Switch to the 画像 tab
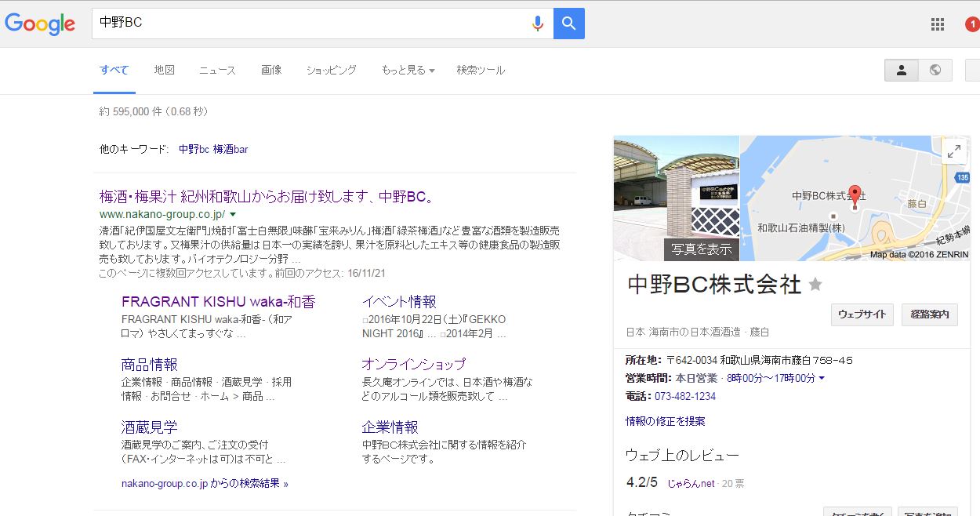Image resolution: width=980 pixels, height=516 pixels. (271, 70)
